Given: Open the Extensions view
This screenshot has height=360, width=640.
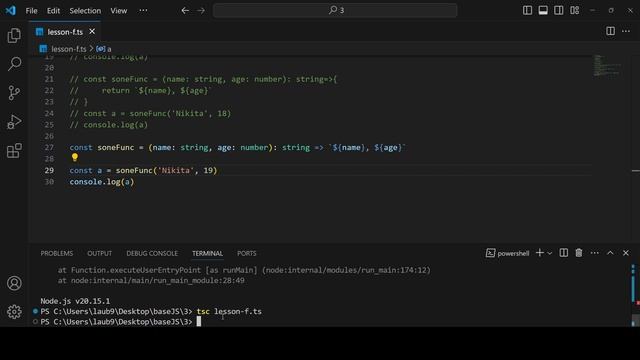Looking at the screenshot, I should 14,151.
